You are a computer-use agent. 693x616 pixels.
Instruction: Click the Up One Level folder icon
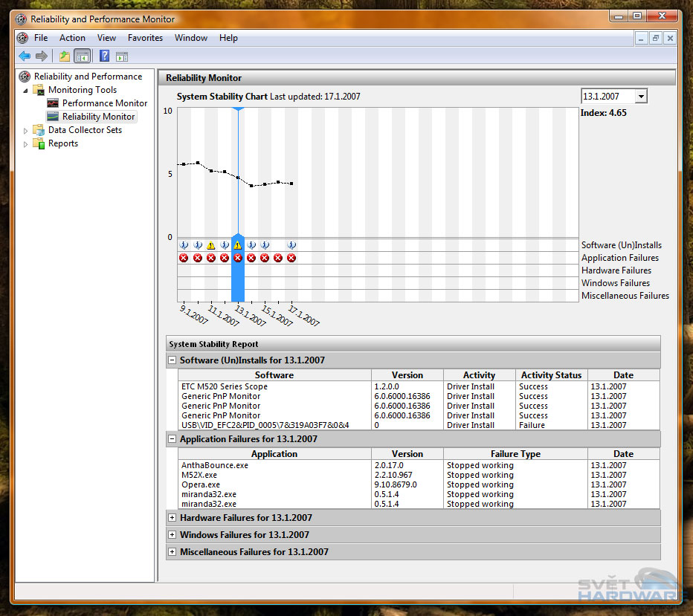pos(65,56)
